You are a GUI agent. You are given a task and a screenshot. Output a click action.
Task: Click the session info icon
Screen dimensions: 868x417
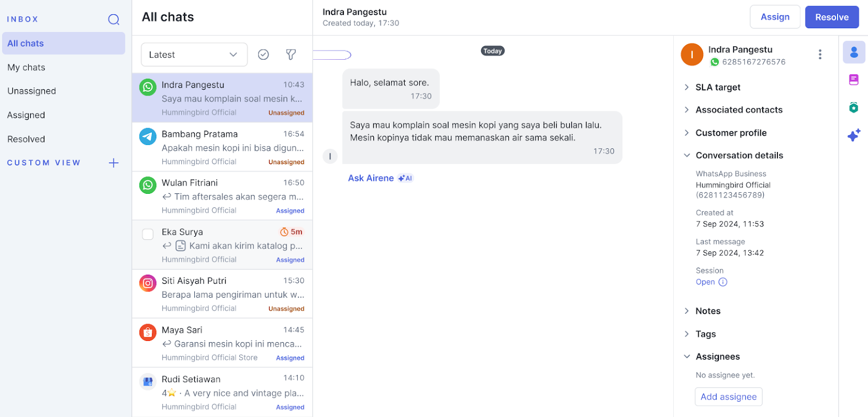(x=723, y=282)
